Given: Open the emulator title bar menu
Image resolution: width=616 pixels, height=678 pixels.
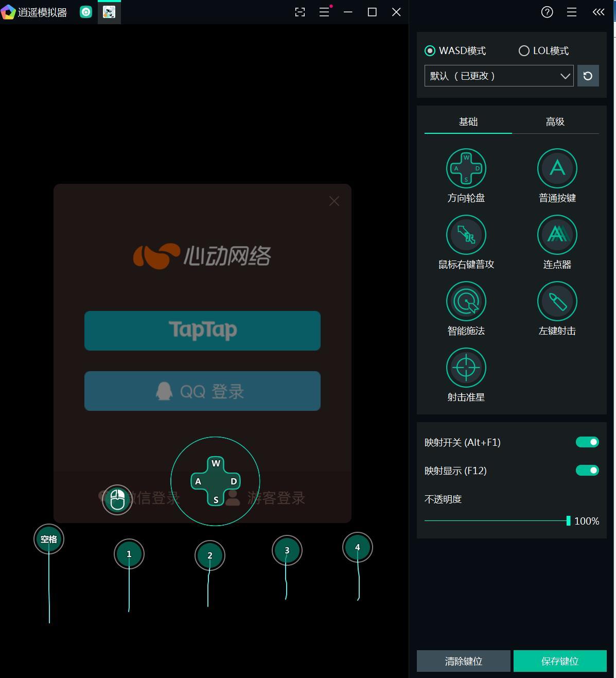Looking at the screenshot, I should click(x=324, y=12).
